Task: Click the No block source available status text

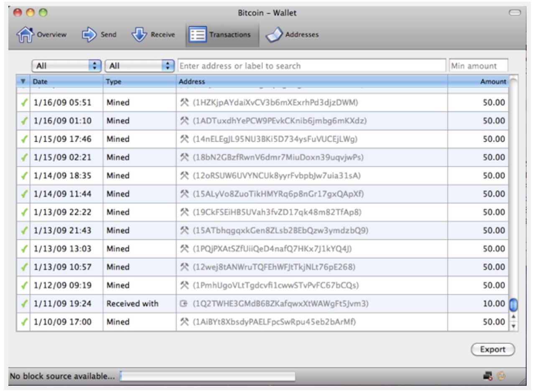Action: tap(62, 376)
